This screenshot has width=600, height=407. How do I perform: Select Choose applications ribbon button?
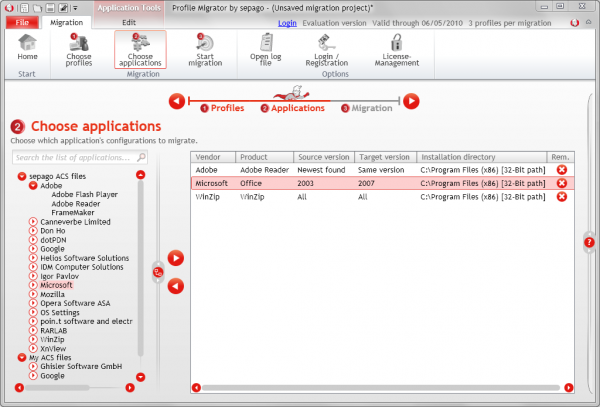tap(140, 50)
